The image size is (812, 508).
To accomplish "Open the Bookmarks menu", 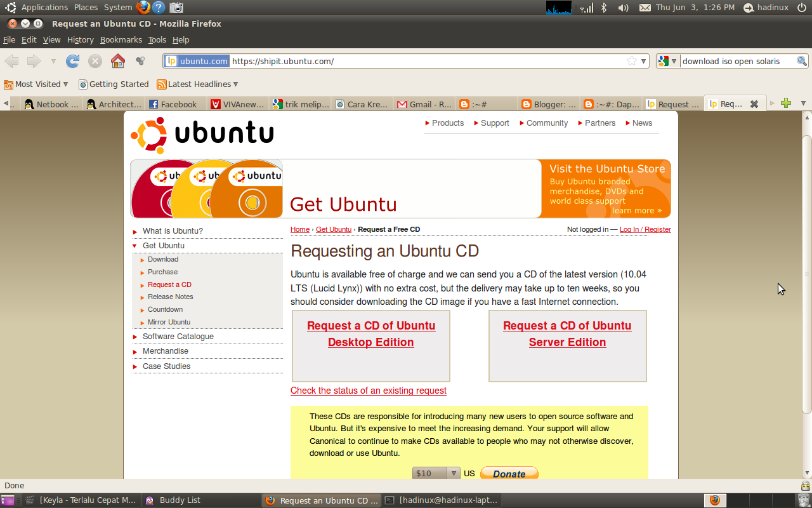I will (x=121, y=39).
